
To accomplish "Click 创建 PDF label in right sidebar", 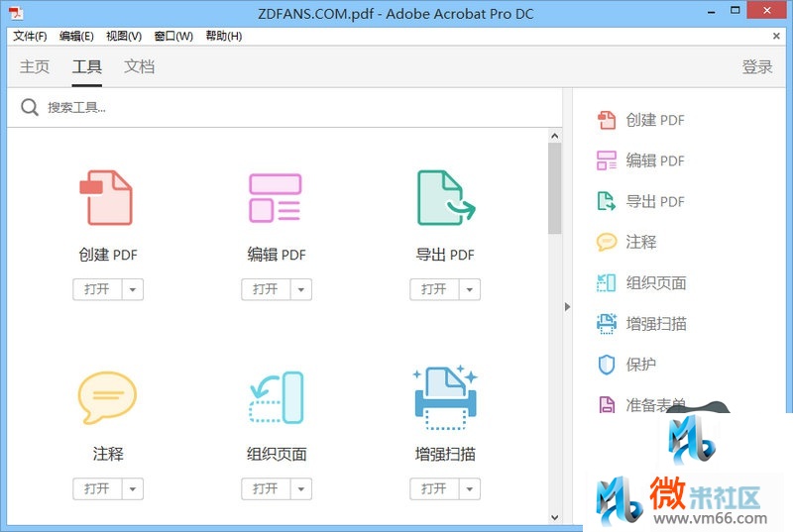I will click(655, 120).
